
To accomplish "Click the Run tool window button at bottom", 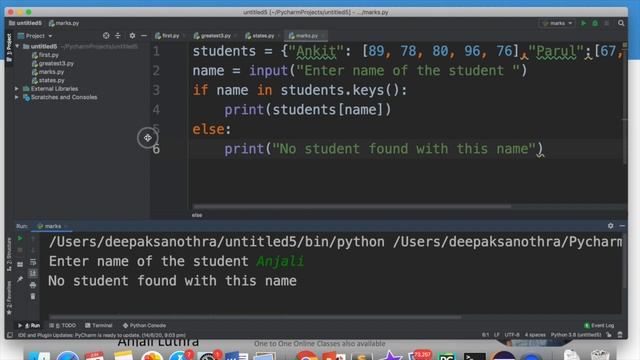I will [x=29, y=325].
